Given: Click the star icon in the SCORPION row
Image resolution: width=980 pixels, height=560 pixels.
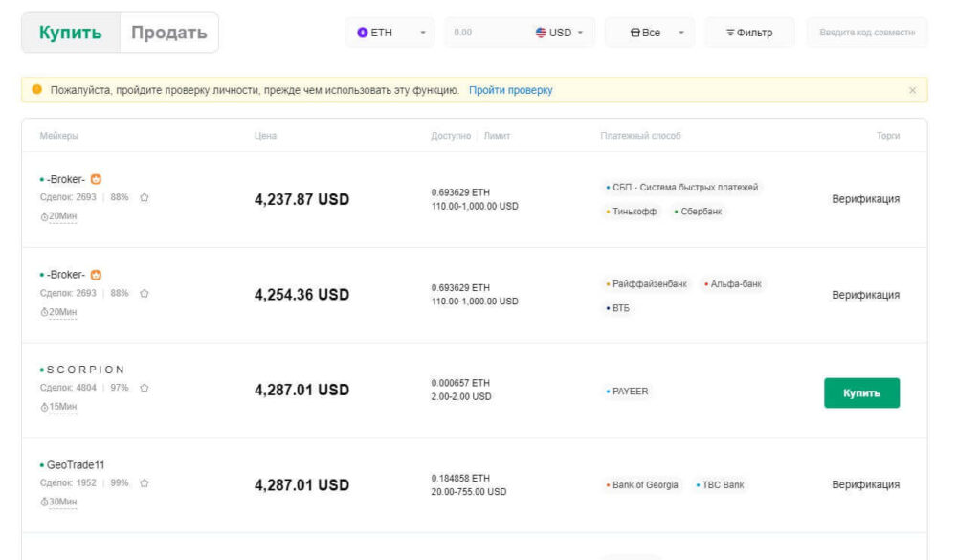Looking at the screenshot, I should (145, 389).
